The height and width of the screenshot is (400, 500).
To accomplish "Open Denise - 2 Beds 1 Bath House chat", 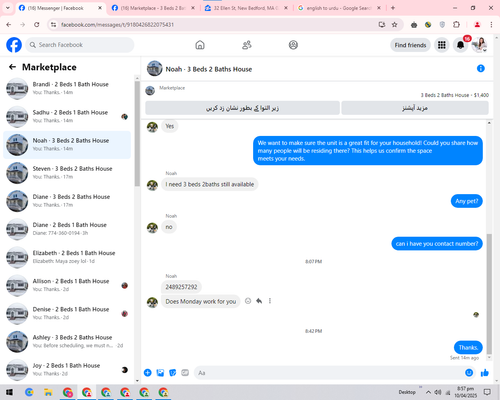I will click(67, 313).
